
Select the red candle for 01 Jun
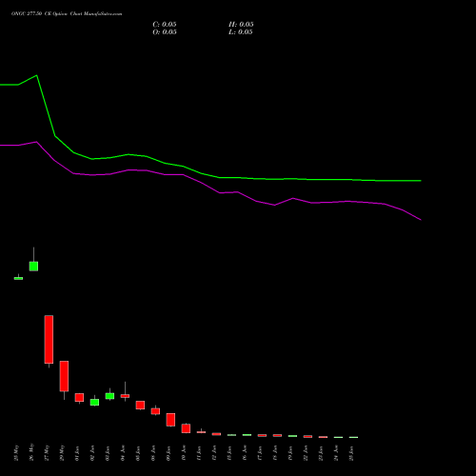point(79,398)
